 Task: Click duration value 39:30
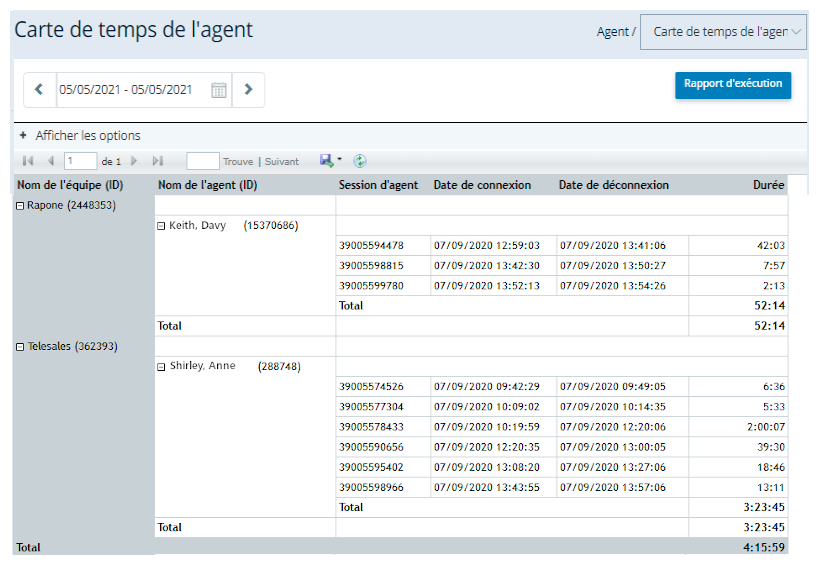point(771,447)
